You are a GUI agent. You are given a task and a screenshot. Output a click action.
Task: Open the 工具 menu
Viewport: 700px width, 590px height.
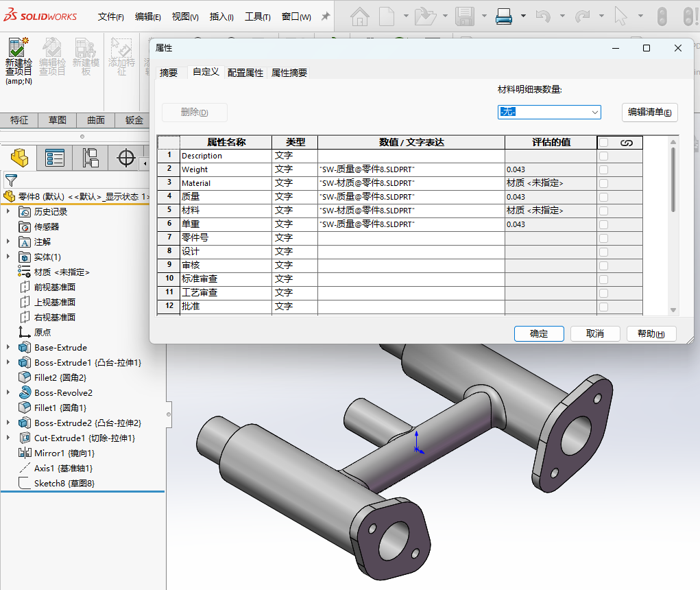(257, 16)
